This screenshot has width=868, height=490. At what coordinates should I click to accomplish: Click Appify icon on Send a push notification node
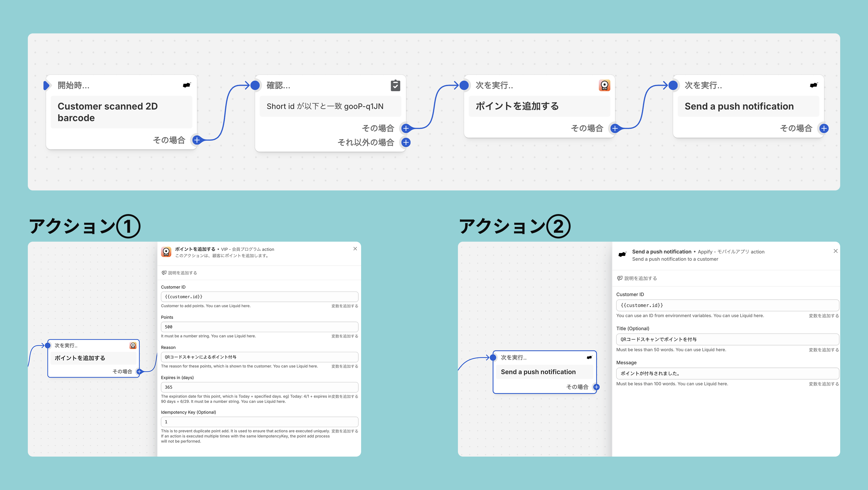(813, 85)
